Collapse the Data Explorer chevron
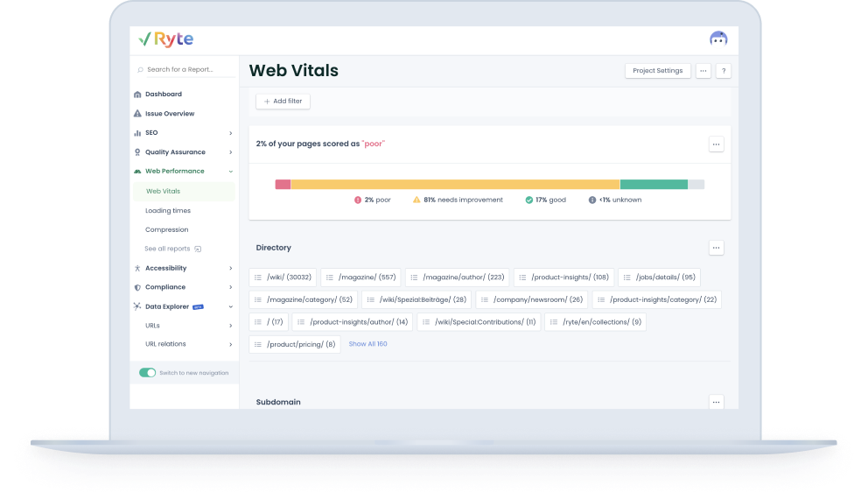This screenshot has height=499, width=868. (231, 306)
